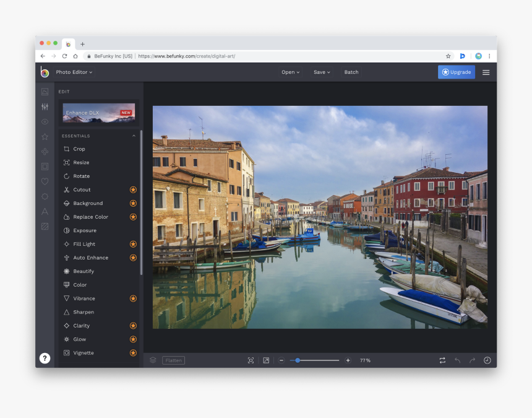532x418 pixels.
Task: Open the Open dropdown menu
Action: [x=290, y=72]
